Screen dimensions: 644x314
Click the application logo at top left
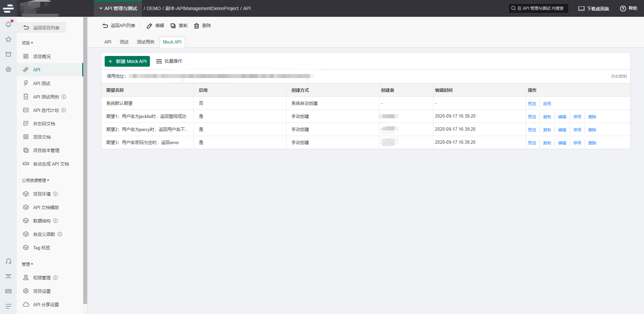(8, 8)
